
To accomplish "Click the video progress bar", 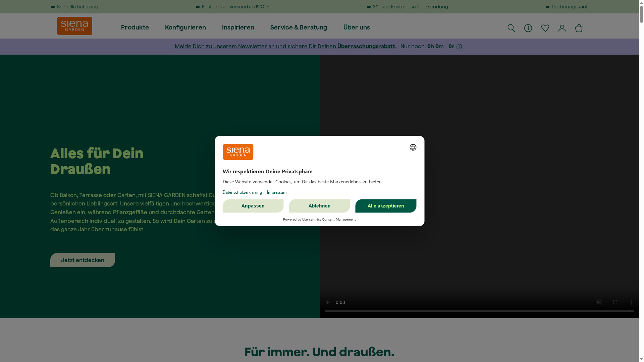I will coord(479,311).
